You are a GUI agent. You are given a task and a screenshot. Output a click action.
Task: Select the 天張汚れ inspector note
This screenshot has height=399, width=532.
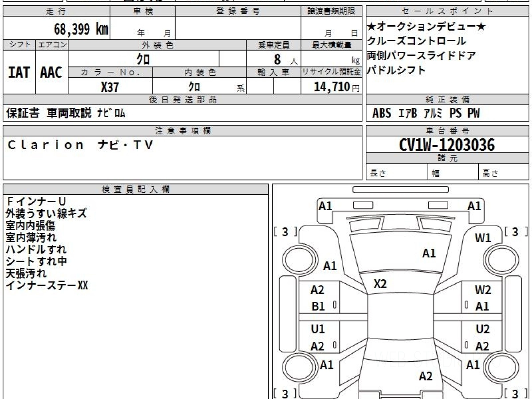click(x=26, y=274)
